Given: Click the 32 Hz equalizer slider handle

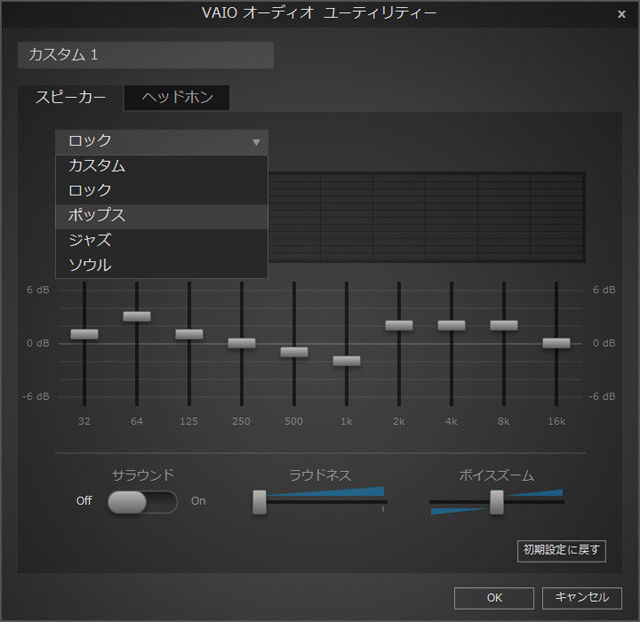Looking at the screenshot, I should 84,334.
